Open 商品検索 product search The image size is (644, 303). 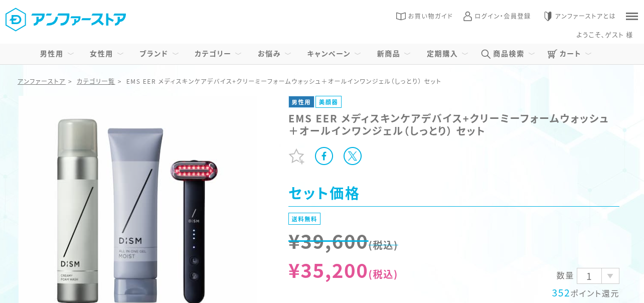click(x=508, y=54)
